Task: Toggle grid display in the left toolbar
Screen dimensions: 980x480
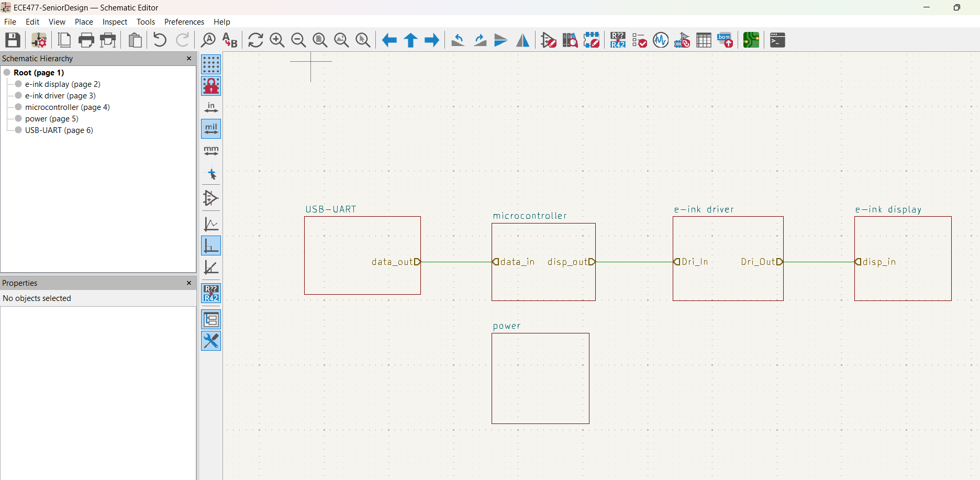Action: 211,65
